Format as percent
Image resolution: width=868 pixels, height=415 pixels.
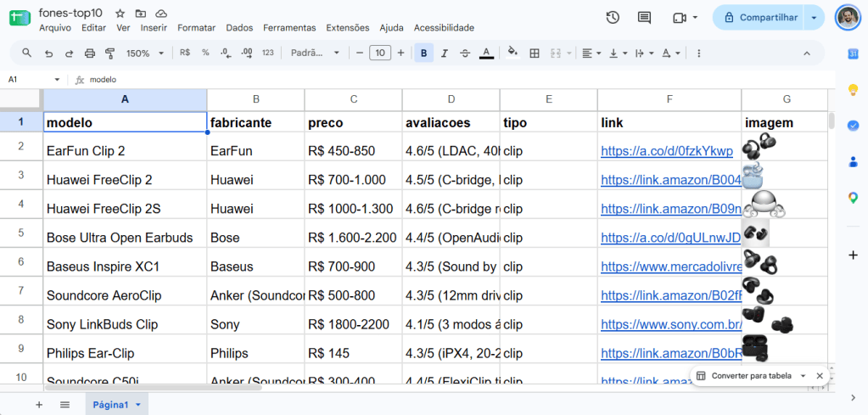[205, 53]
